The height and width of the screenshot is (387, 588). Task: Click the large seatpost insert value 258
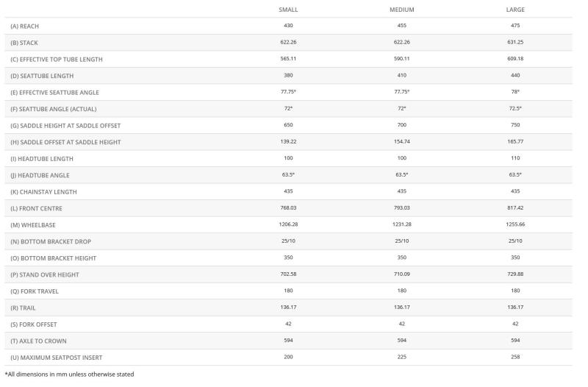[515, 357]
